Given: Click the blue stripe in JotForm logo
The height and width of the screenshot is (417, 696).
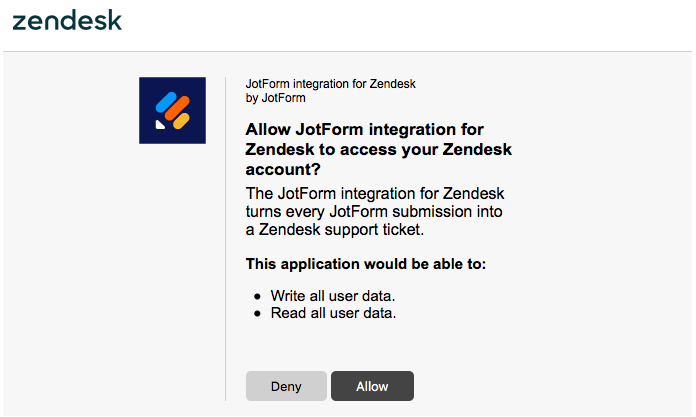Looking at the screenshot, I should pos(165,104).
